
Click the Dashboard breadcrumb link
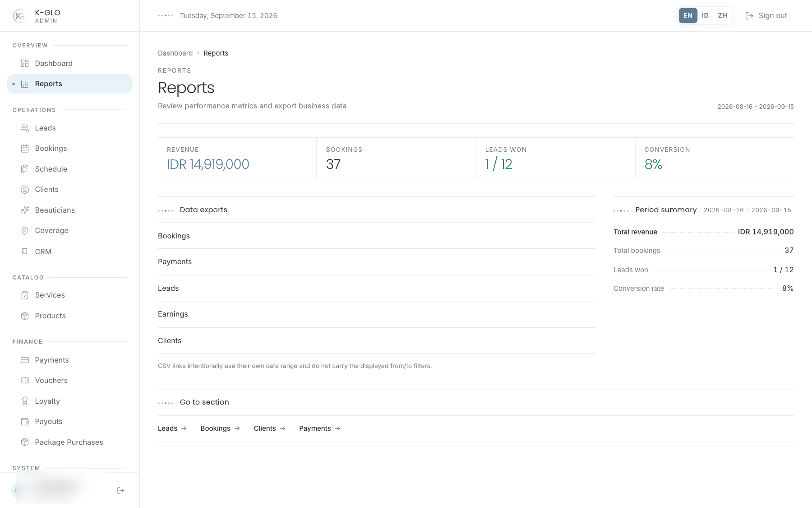(x=175, y=53)
